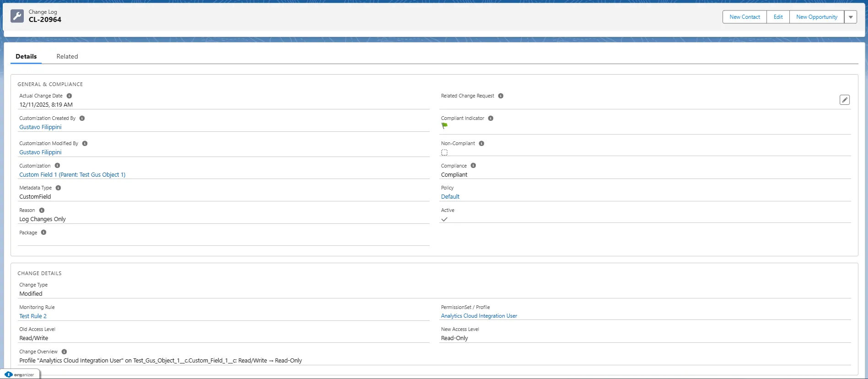Open Test Rule 2 monitoring rule
The height and width of the screenshot is (379, 868).
click(33, 316)
